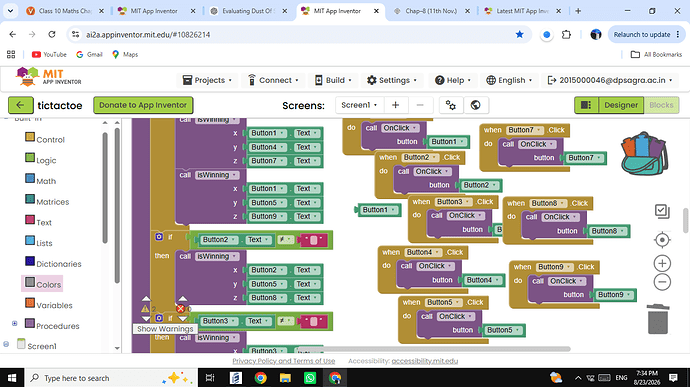The width and height of the screenshot is (690, 387).
Task: Toggle the panel layout icon beside Designer
Action: click(x=586, y=105)
